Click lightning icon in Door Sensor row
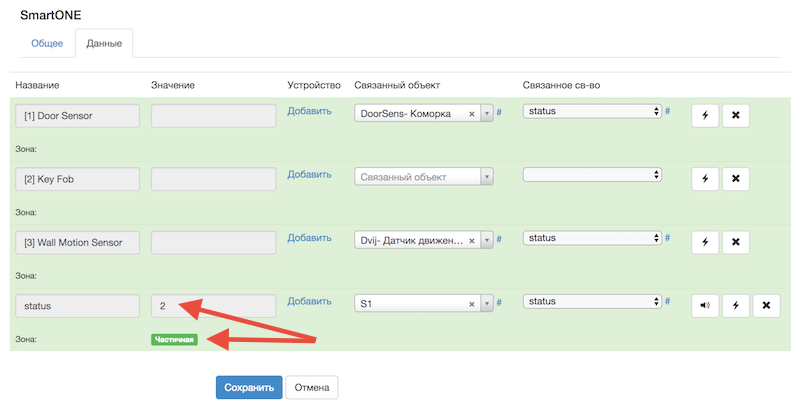 [705, 115]
